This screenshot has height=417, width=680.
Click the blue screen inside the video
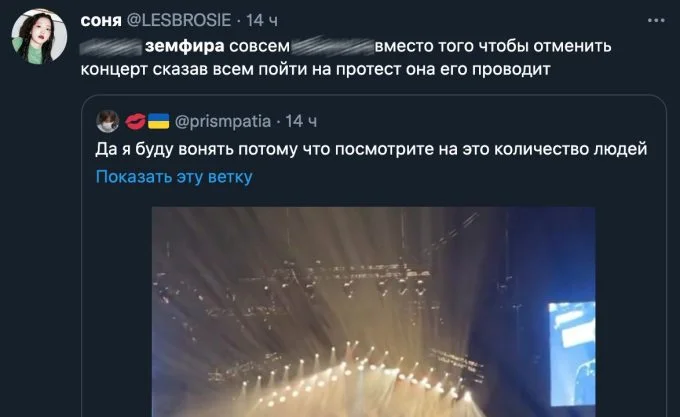(572, 353)
